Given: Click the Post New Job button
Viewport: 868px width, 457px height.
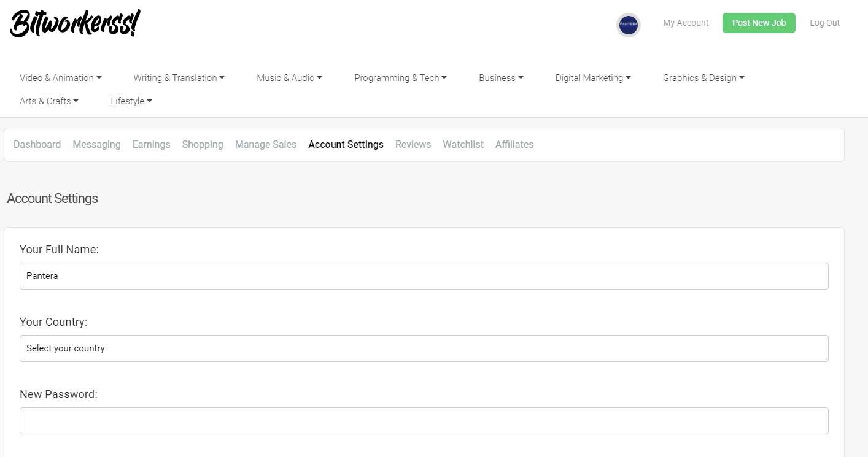Looking at the screenshot, I should (759, 23).
